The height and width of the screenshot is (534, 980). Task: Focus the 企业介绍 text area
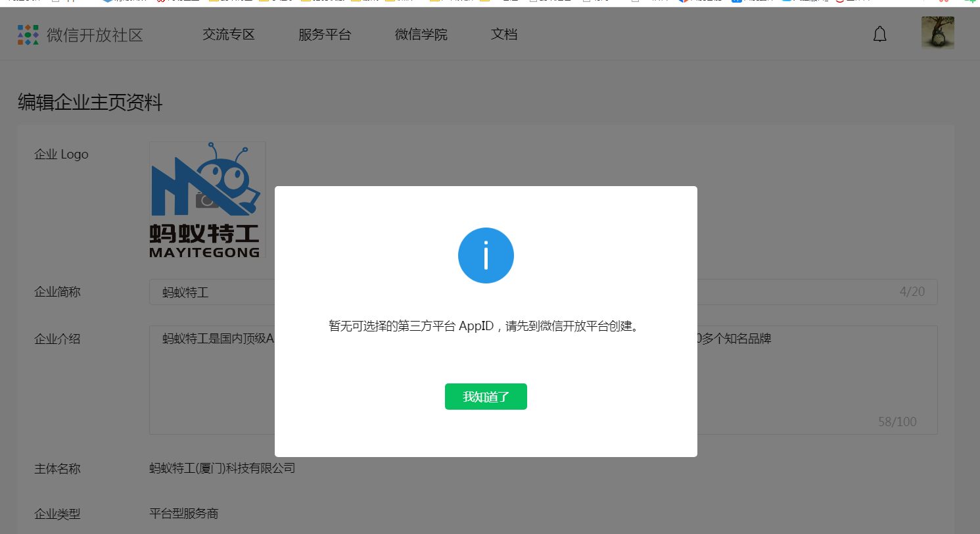[x=543, y=380]
